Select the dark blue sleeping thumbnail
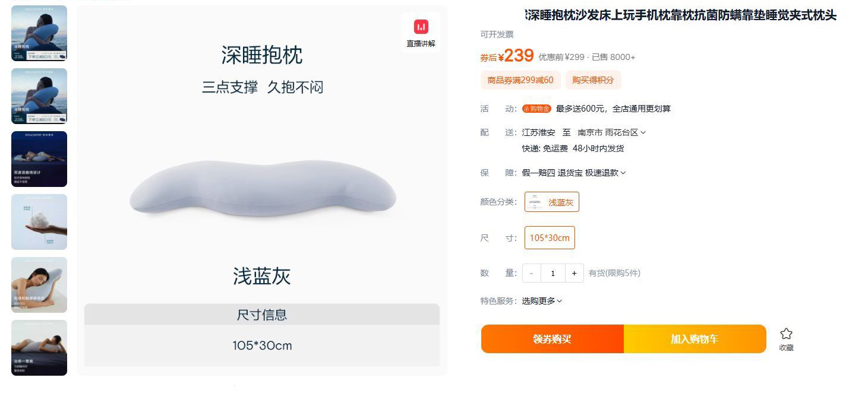 click(x=39, y=159)
